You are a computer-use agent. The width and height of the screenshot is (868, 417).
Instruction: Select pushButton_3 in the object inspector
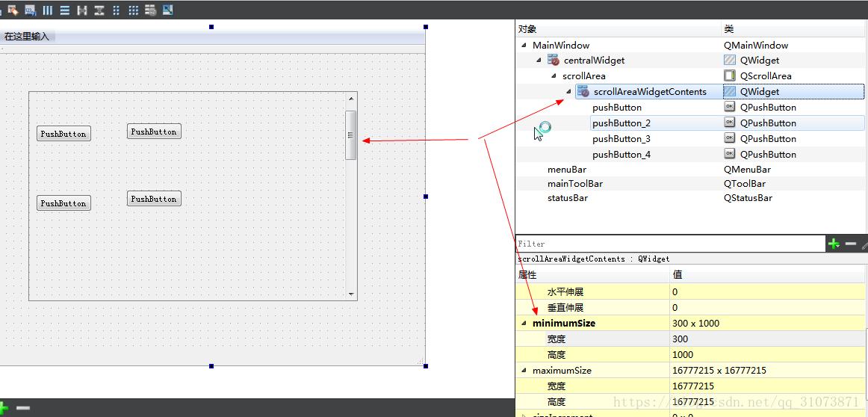[621, 139]
